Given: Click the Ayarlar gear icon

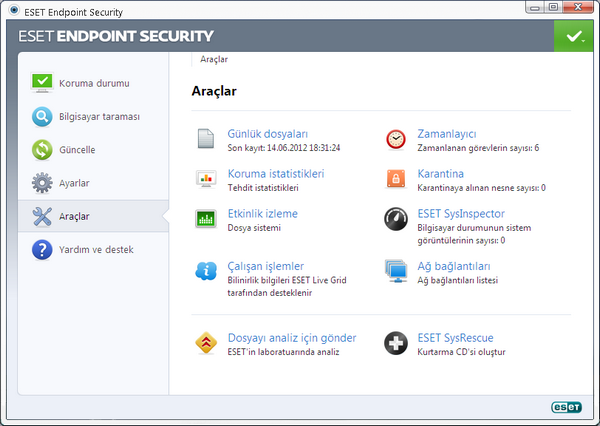Looking at the screenshot, I should coord(42,183).
